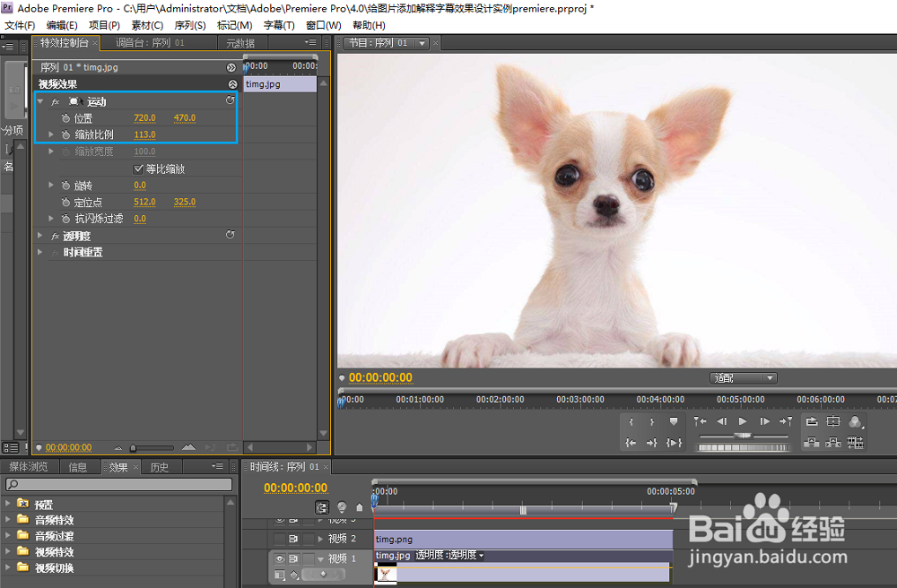Switch to 调音台 tab
897x588 pixels.
150,43
